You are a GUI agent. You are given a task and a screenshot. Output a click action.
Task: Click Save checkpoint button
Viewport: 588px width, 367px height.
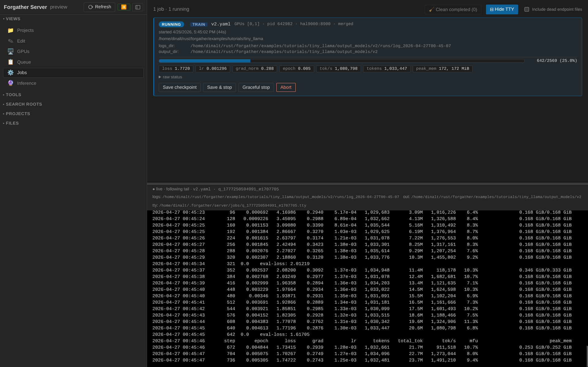tap(180, 88)
